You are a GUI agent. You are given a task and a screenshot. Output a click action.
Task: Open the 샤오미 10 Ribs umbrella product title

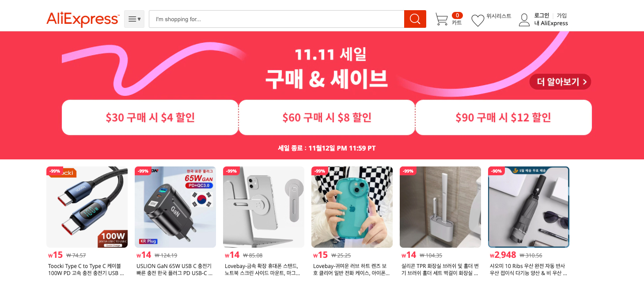coord(528,269)
